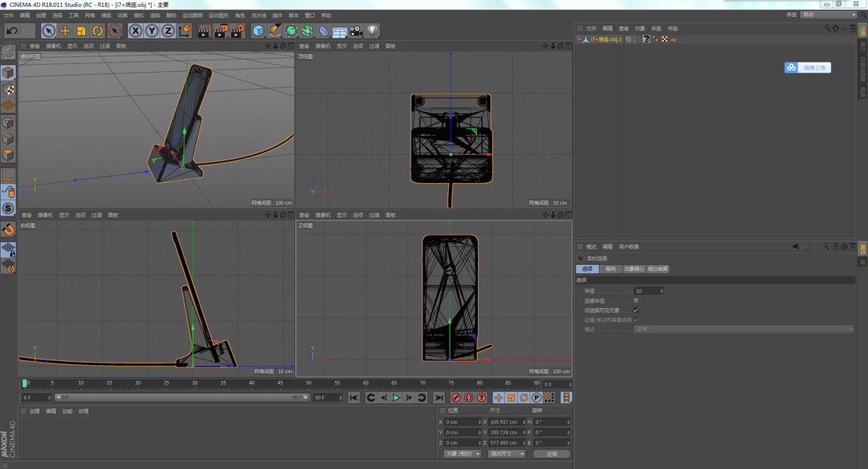Viewport: 868px width, 469px height.
Task: Open the 渲染 menu in menu bar
Action: (155, 15)
